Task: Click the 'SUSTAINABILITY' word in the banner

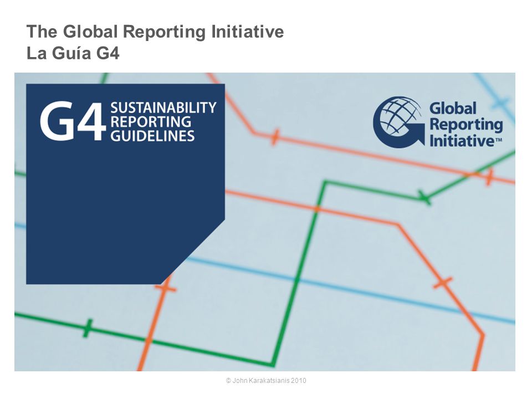Action: [163, 108]
